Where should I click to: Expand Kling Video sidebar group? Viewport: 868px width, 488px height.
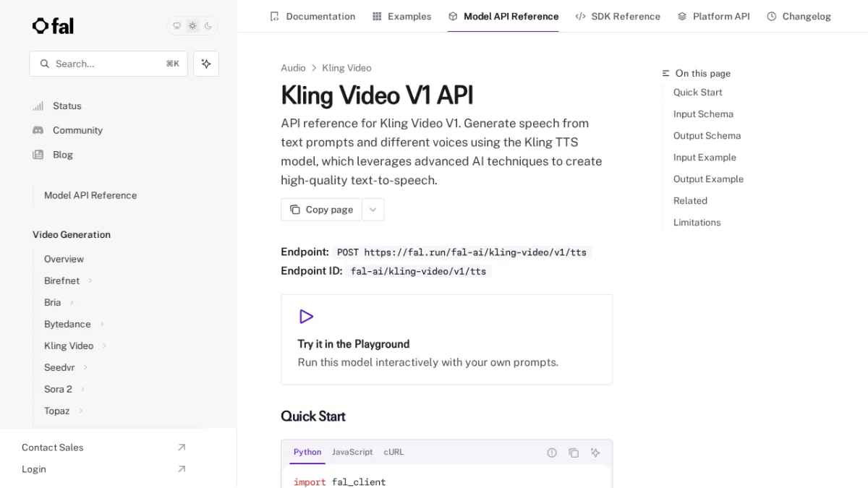coord(75,346)
